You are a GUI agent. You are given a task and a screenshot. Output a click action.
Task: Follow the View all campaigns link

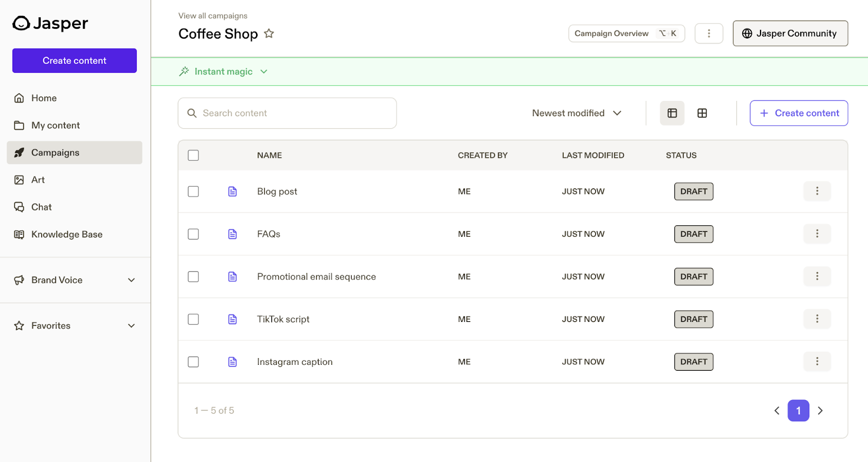213,16
